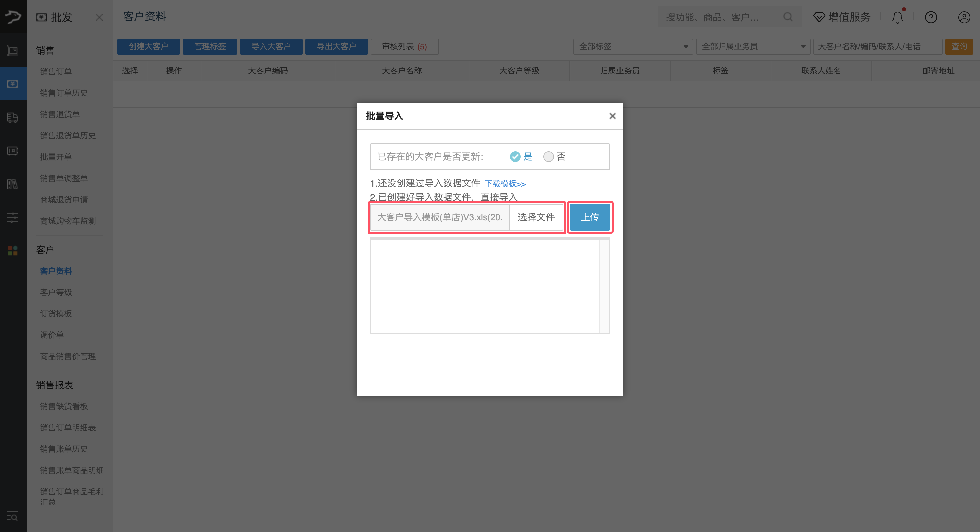Click the 选择文件 button
The width and height of the screenshot is (980, 532).
(536, 217)
